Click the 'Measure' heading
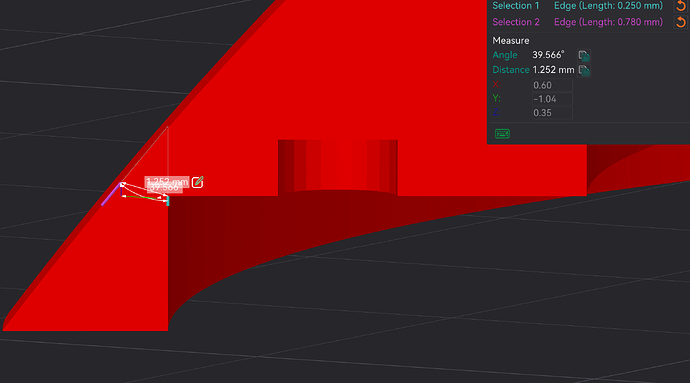The height and width of the screenshot is (383, 690). 510,41
